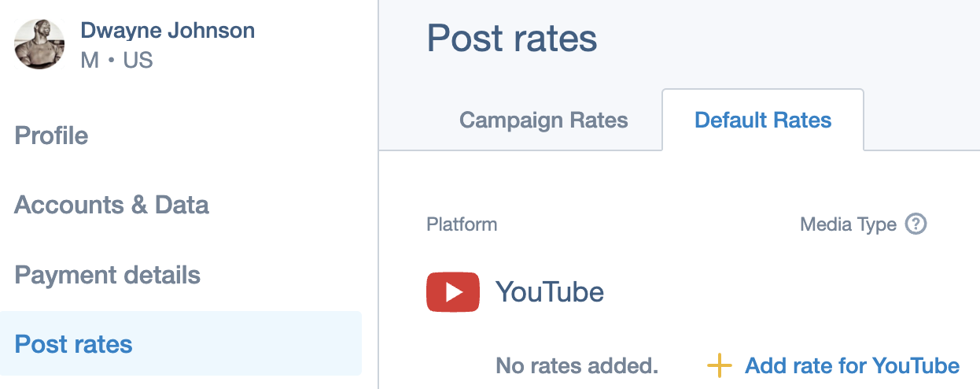Image resolution: width=980 pixels, height=389 pixels.
Task: Click the Media Type help question-mark icon
Action: click(916, 224)
